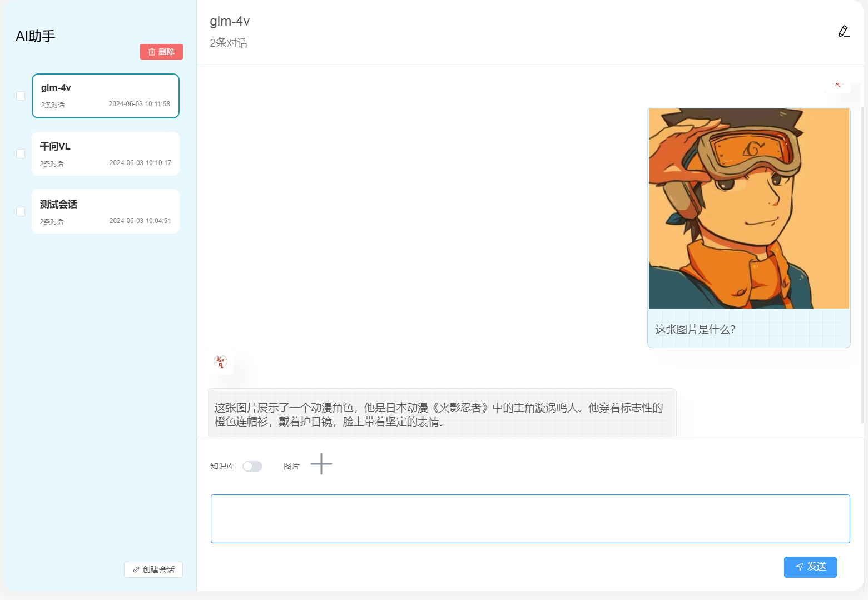Click the header title glm-4v

[230, 21]
